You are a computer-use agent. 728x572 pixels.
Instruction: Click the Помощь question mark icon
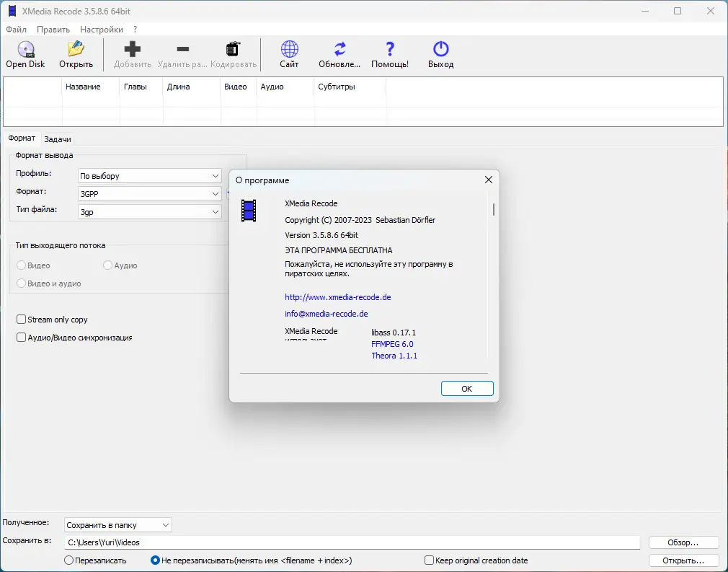390,49
